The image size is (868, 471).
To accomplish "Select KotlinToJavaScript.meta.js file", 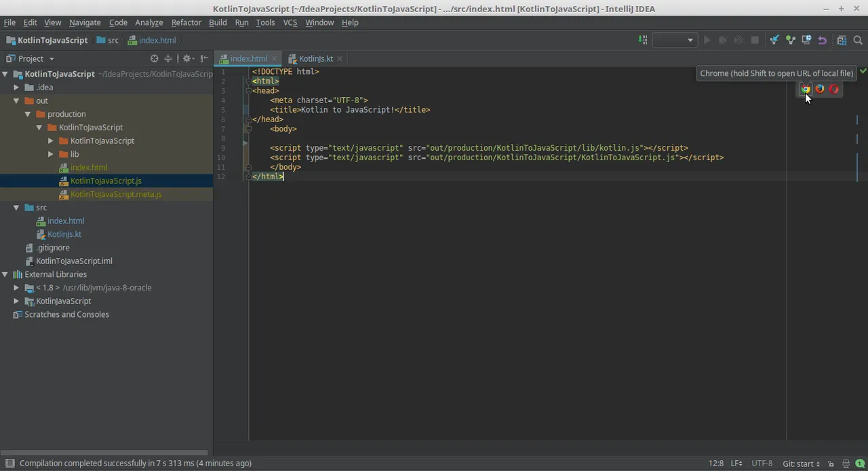I will click(x=116, y=194).
